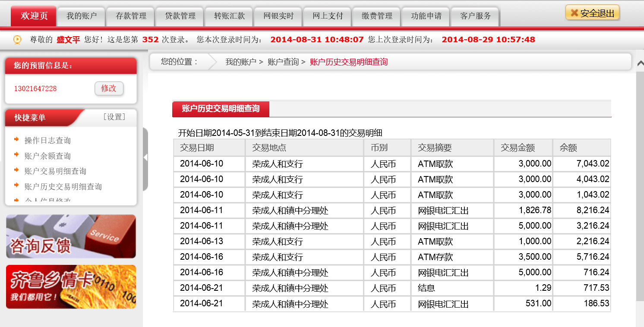Collapse the left sidebar with the arrow handle

coord(145,158)
